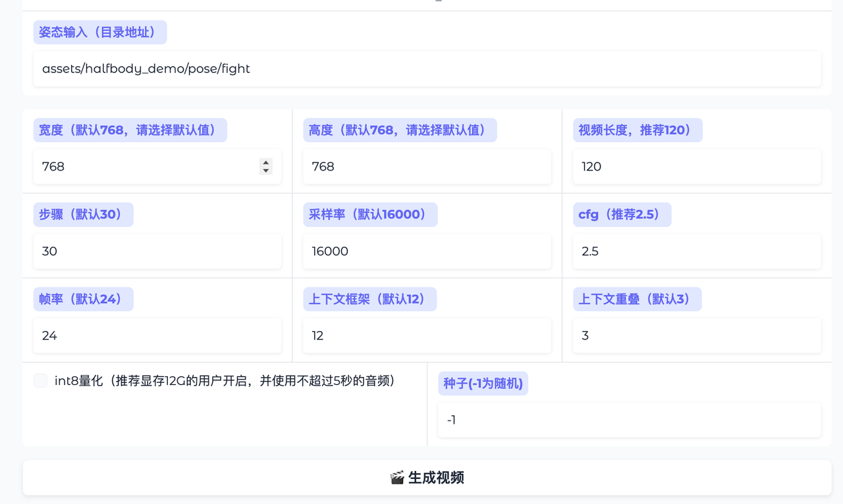
Task: Focus the sample rate field with 16000
Action: tap(427, 251)
